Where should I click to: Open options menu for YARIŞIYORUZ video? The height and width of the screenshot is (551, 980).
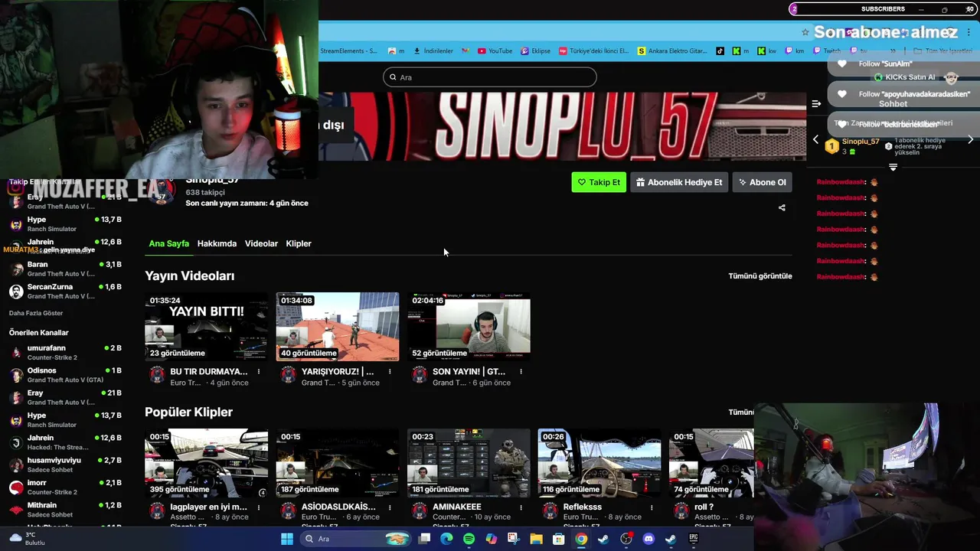click(x=390, y=372)
